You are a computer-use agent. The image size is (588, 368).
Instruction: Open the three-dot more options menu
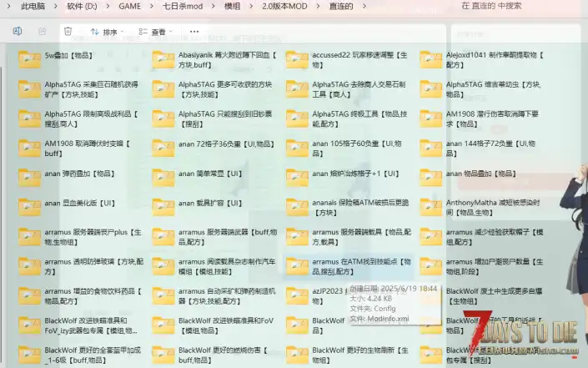194,32
